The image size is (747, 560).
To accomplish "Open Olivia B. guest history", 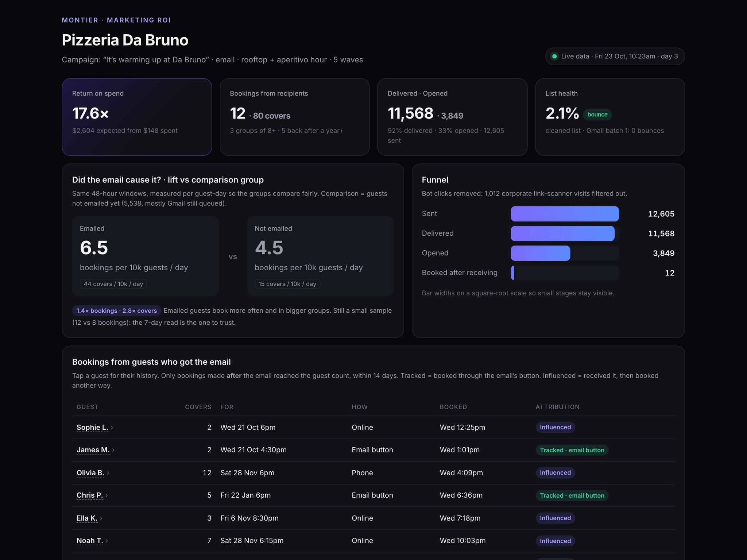I will point(90,472).
